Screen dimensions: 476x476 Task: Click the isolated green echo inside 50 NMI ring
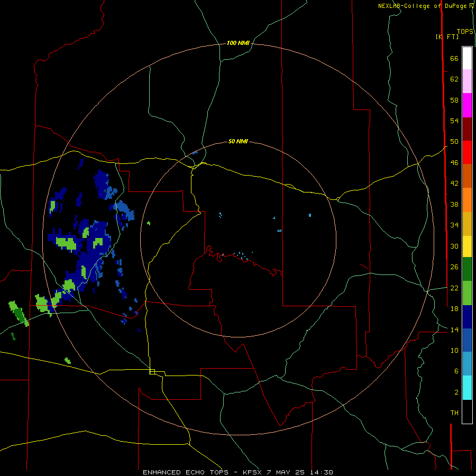pyautogui.click(x=149, y=223)
